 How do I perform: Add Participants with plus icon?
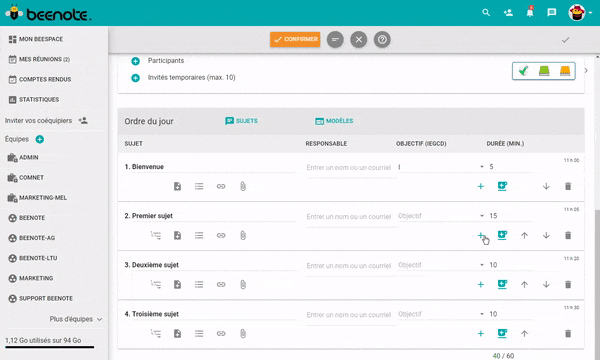pyautogui.click(x=135, y=61)
